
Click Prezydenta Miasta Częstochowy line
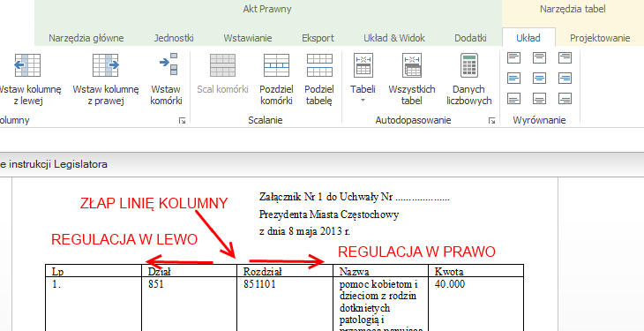tap(329, 214)
